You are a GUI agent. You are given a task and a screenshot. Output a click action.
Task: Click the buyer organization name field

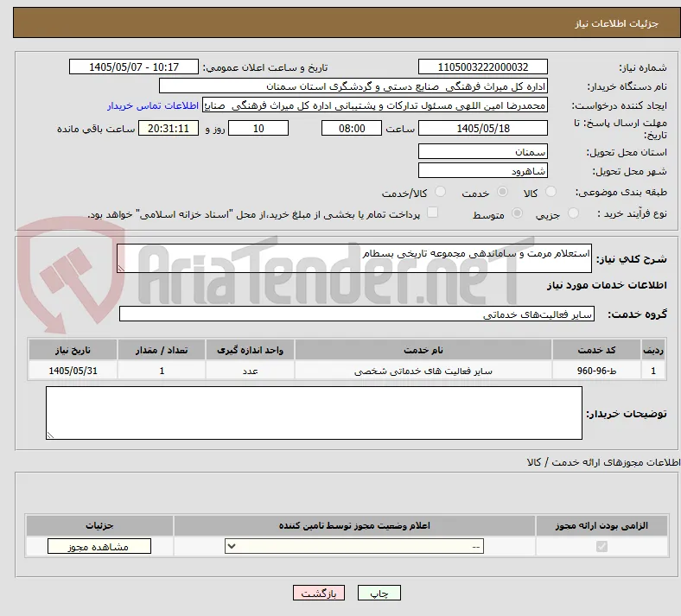point(353,86)
